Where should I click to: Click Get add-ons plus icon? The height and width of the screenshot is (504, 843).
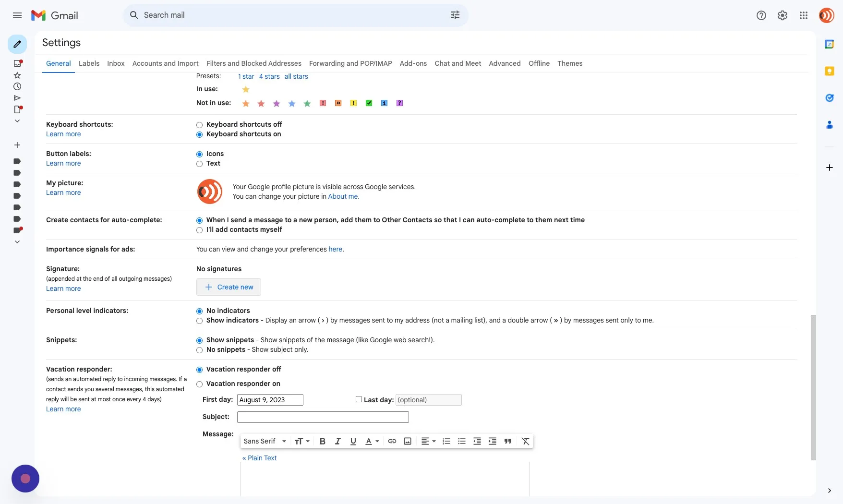830,168
